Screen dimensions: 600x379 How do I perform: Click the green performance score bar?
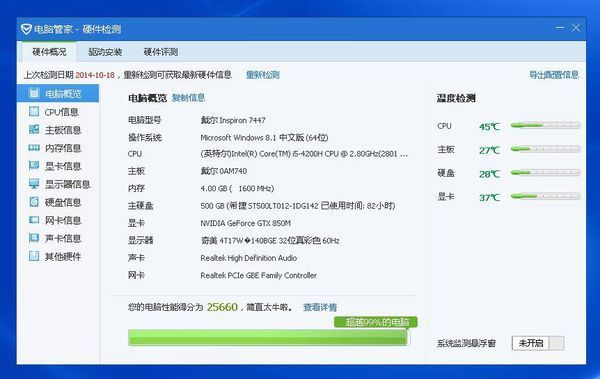269,338
